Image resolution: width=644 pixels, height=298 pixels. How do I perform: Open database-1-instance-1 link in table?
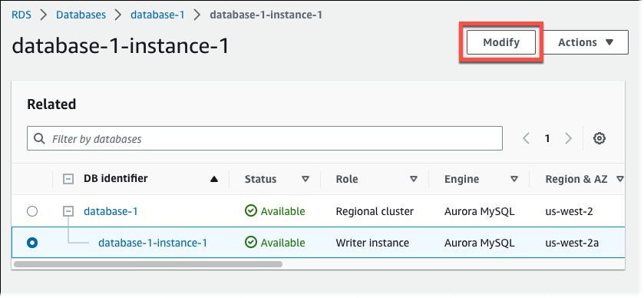[153, 243]
